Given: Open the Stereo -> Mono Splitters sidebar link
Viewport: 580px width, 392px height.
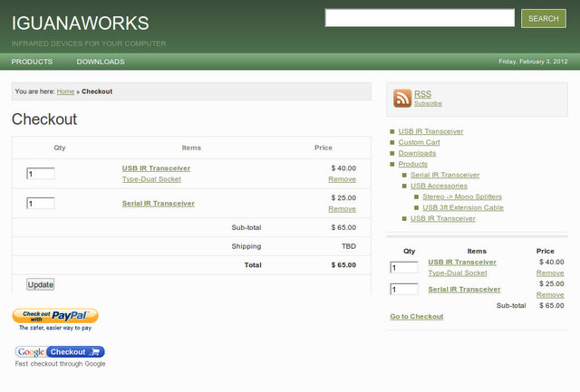Looking at the screenshot, I should coord(462,196).
